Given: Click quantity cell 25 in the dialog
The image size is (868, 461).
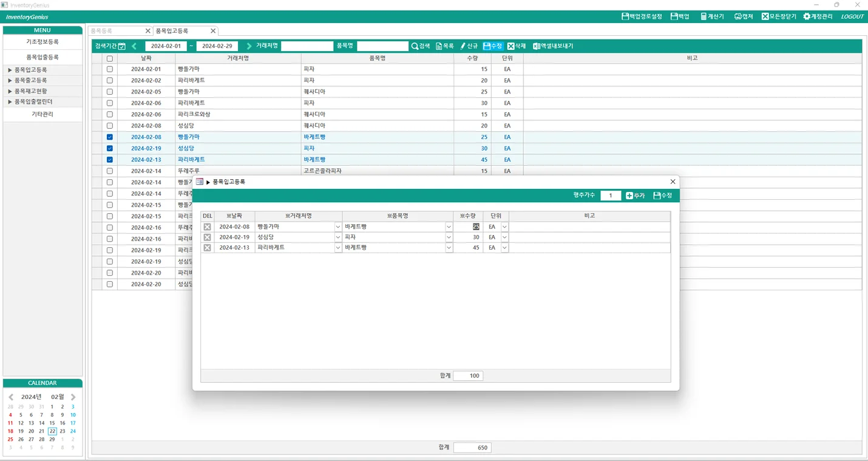Looking at the screenshot, I should pos(468,227).
